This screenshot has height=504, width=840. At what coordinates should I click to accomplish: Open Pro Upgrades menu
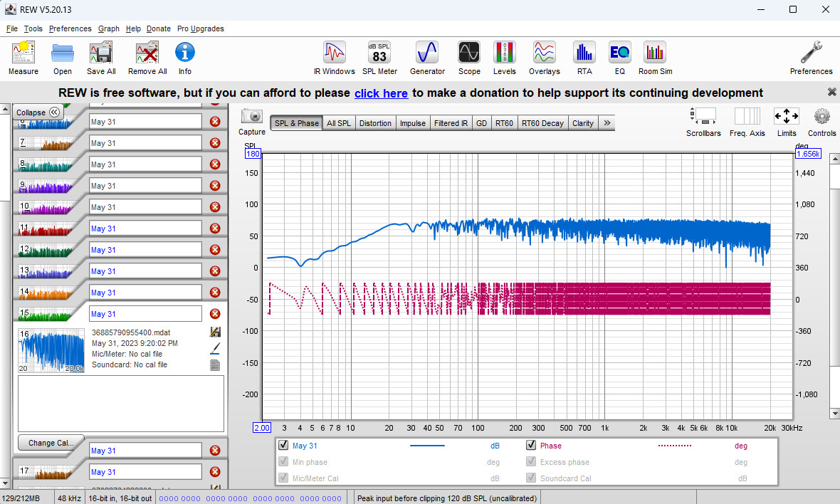pyautogui.click(x=200, y=29)
